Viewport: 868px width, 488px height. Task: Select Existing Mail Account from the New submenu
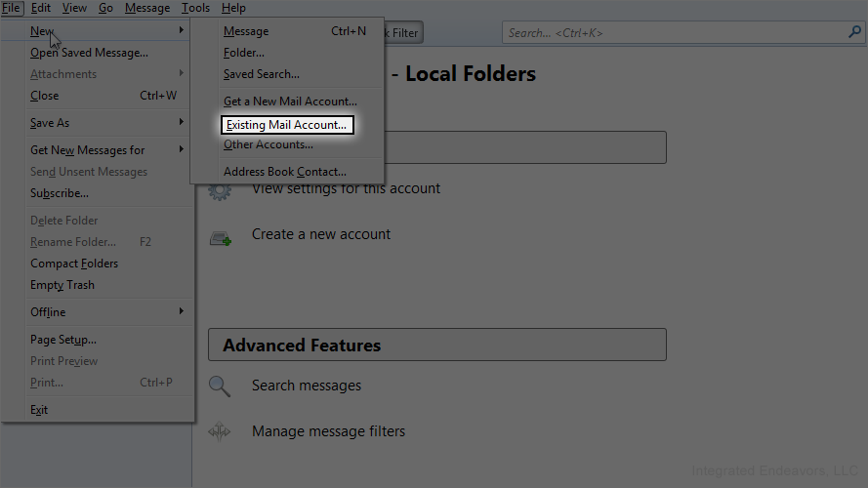click(286, 125)
